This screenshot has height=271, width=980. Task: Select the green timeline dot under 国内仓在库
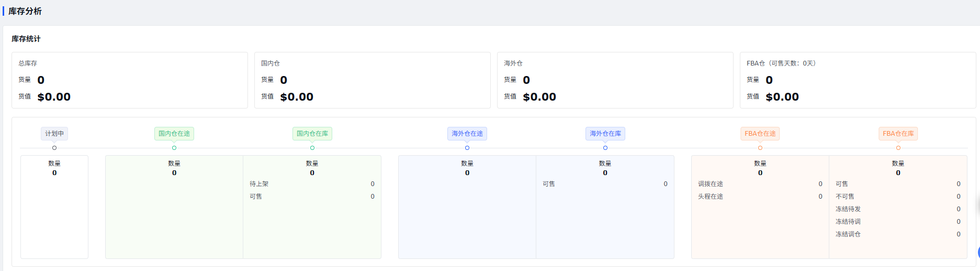click(x=312, y=148)
